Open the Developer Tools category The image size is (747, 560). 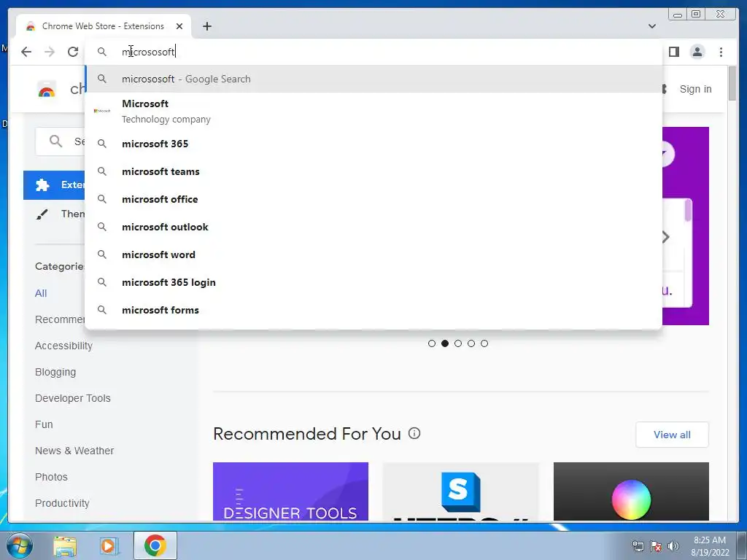click(73, 398)
